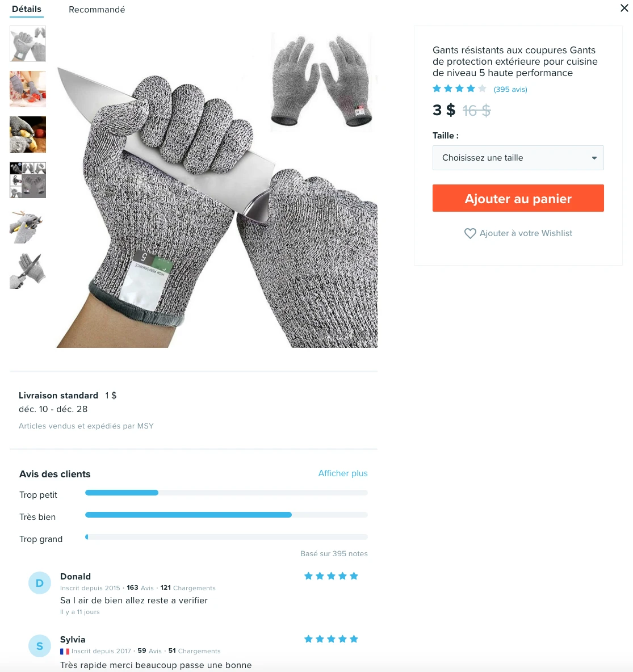
Task: Open the '(395 avis)' reviews link
Action: click(x=510, y=90)
